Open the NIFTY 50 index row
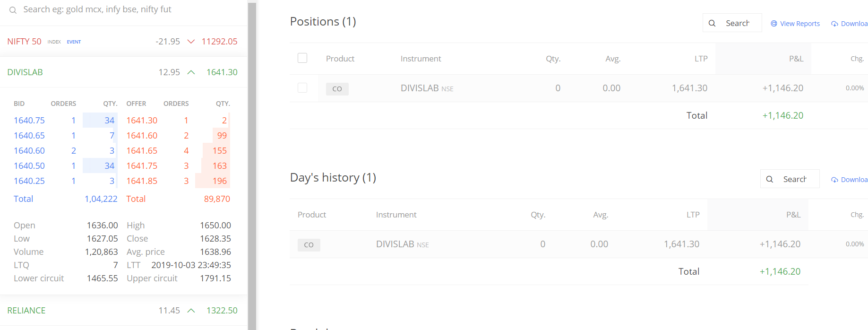The width and height of the screenshot is (868, 330). [25, 42]
